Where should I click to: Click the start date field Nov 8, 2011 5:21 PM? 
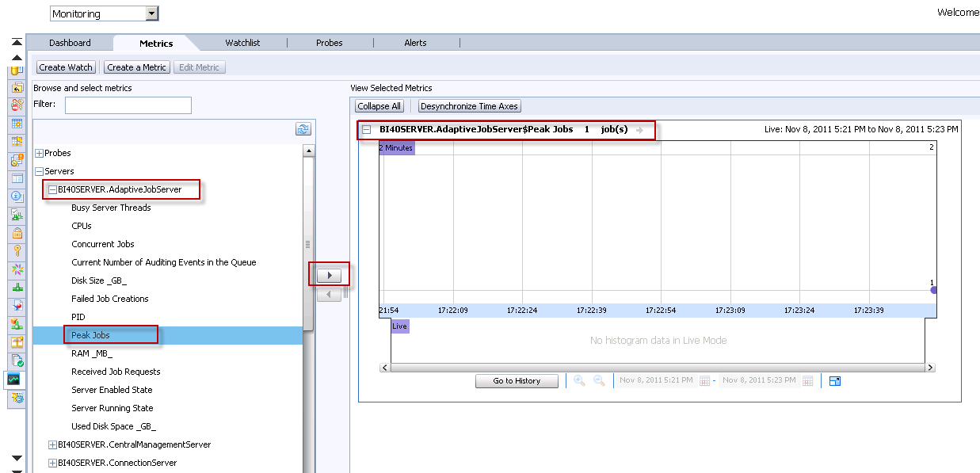click(656, 381)
